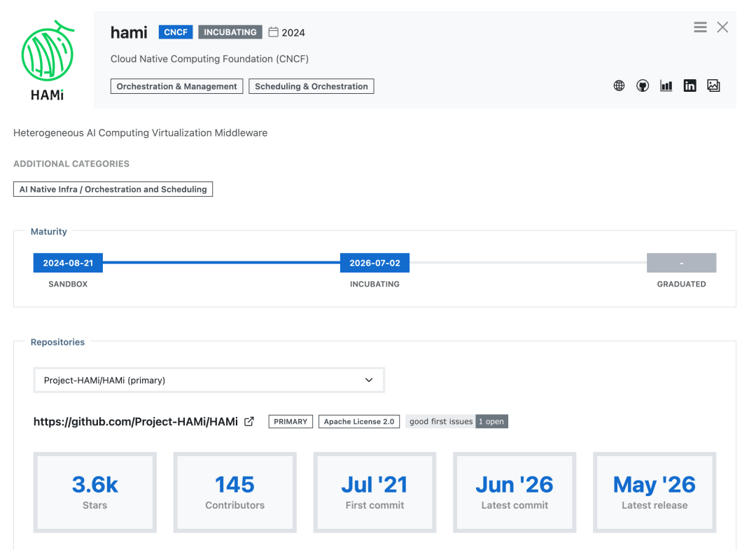Open the github.com/Project-HAMi/HAMi repository link
This screenshot has height=550, width=756.
click(x=136, y=422)
